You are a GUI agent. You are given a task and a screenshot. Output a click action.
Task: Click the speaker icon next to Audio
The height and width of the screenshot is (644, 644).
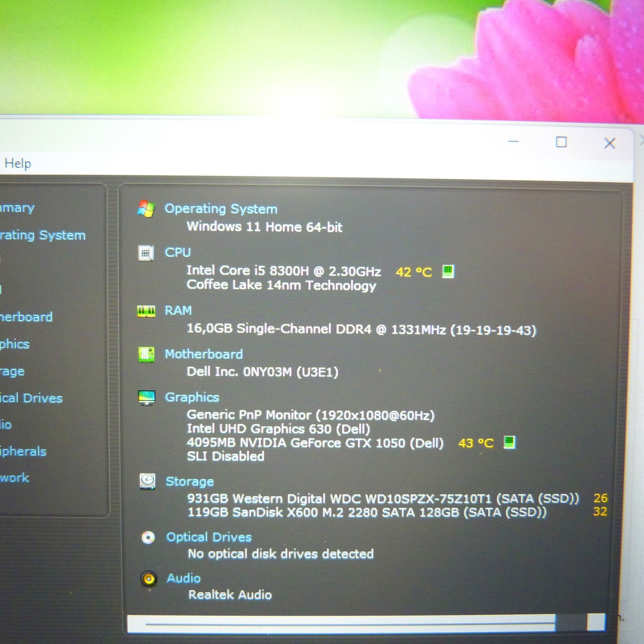click(149, 579)
